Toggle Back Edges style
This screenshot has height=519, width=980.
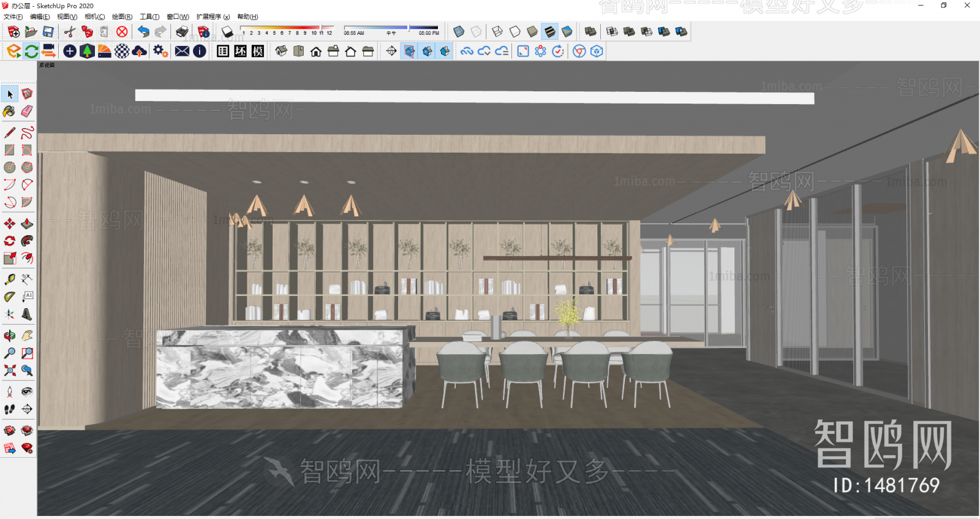(x=476, y=31)
